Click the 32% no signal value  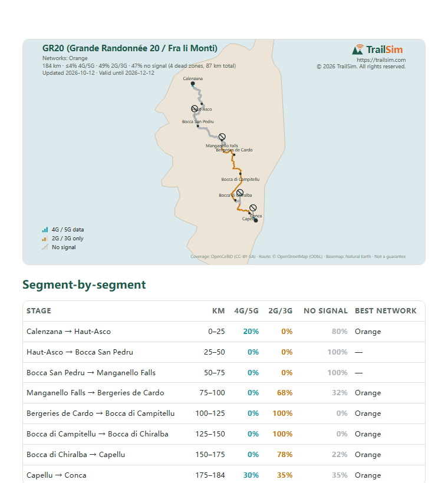tap(340, 393)
